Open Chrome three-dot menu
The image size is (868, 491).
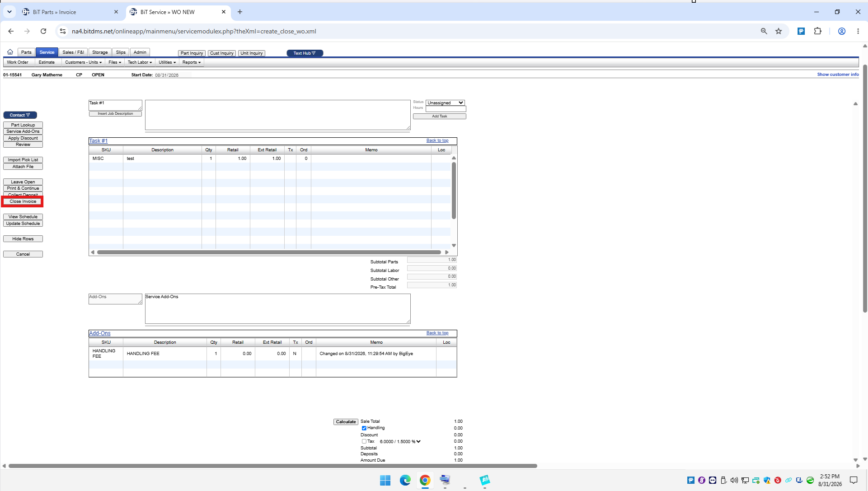[858, 31]
